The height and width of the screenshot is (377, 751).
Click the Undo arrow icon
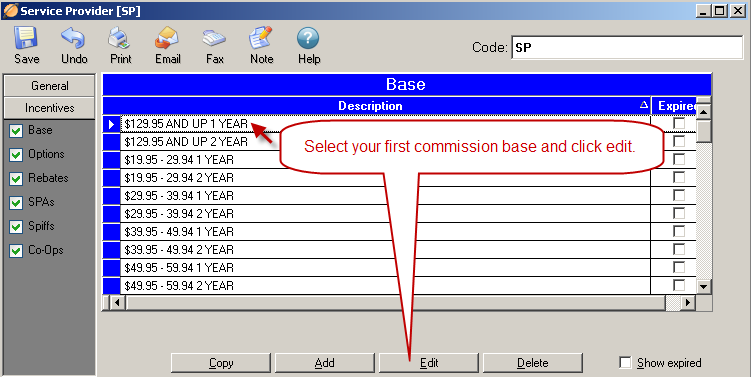73,38
